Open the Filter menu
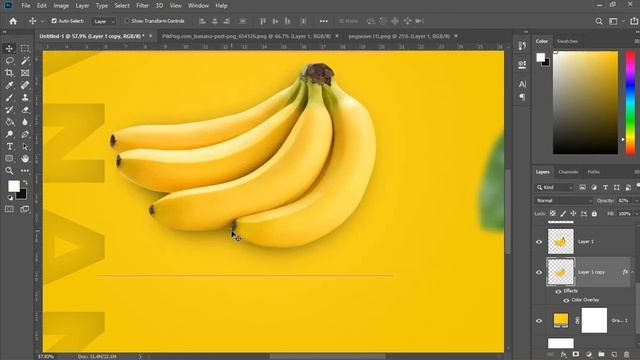640x360 pixels. click(142, 6)
